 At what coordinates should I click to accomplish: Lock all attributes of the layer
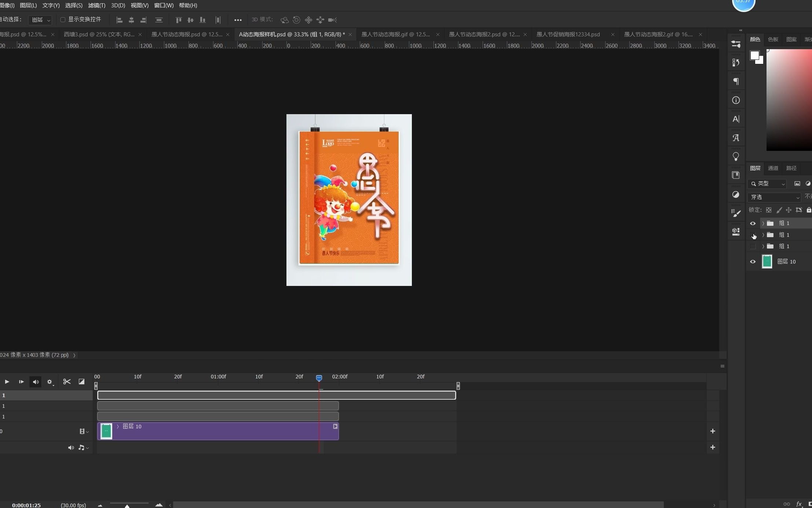click(809, 210)
